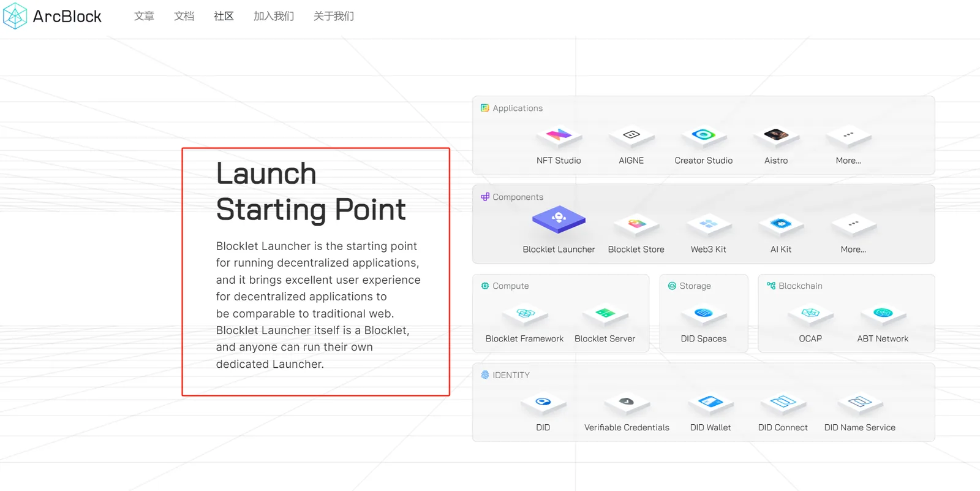Select the OCAP blockchain icon

click(x=810, y=314)
